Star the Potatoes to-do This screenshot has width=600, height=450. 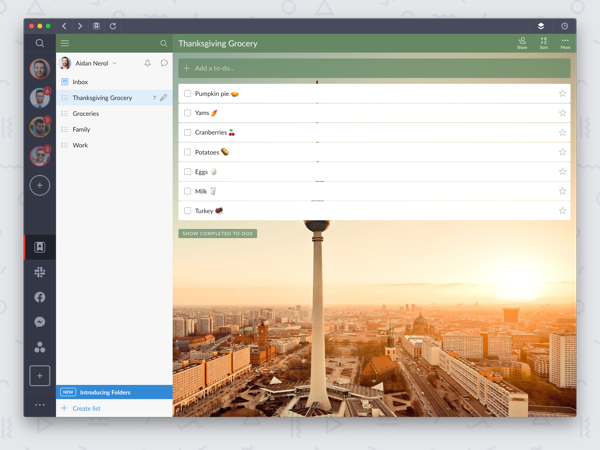[x=562, y=152]
